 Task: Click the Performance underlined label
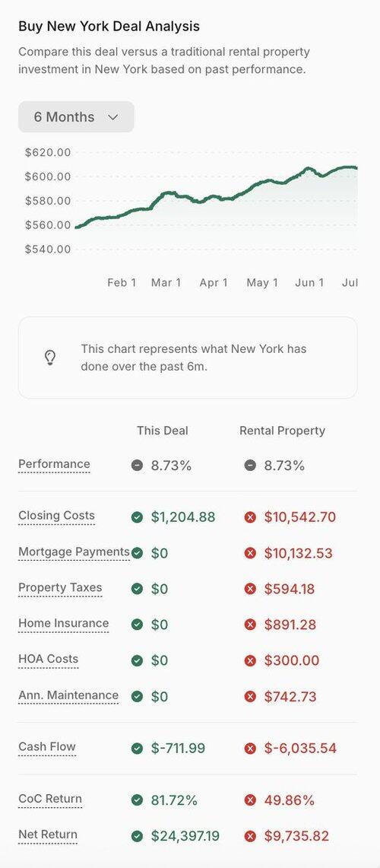[54, 465]
